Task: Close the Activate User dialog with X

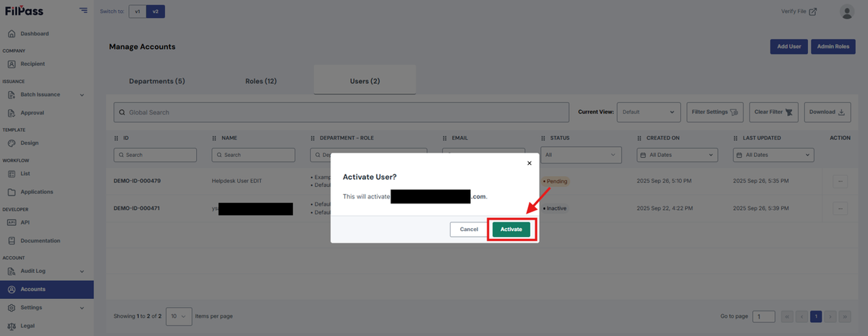Action: [x=529, y=164]
